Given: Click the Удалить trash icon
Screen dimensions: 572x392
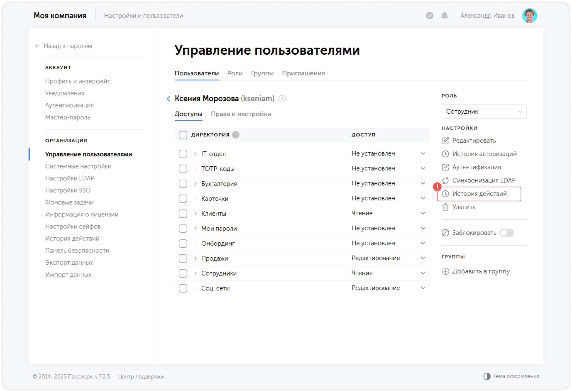Looking at the screenshot, I should 445,207.
